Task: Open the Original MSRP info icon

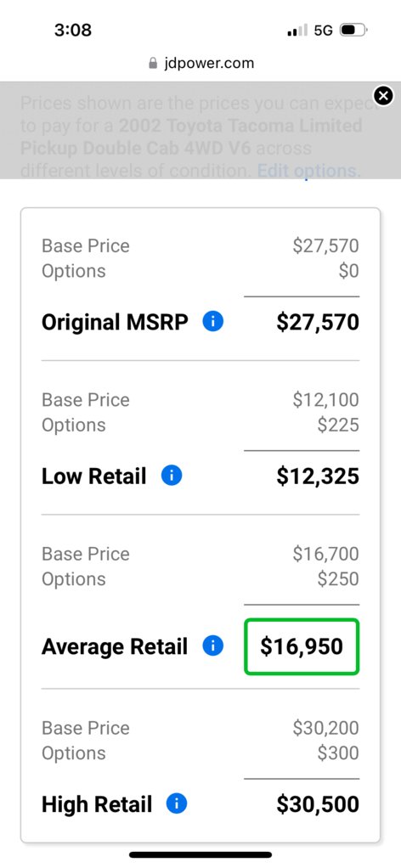Action: [213, 322]
